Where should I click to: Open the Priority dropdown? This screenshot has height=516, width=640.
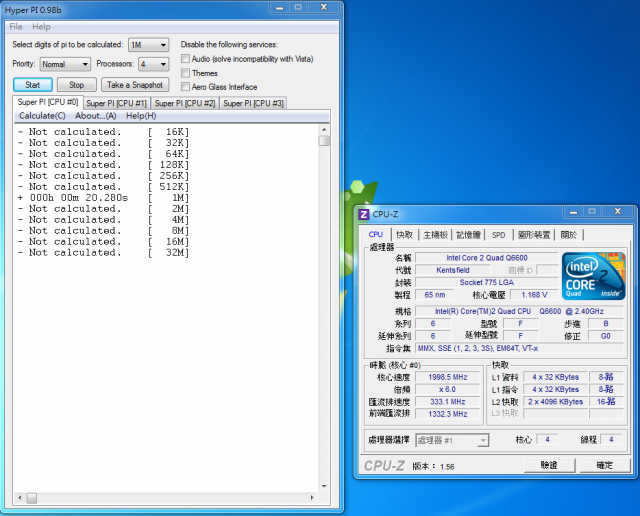click(65, 64)
